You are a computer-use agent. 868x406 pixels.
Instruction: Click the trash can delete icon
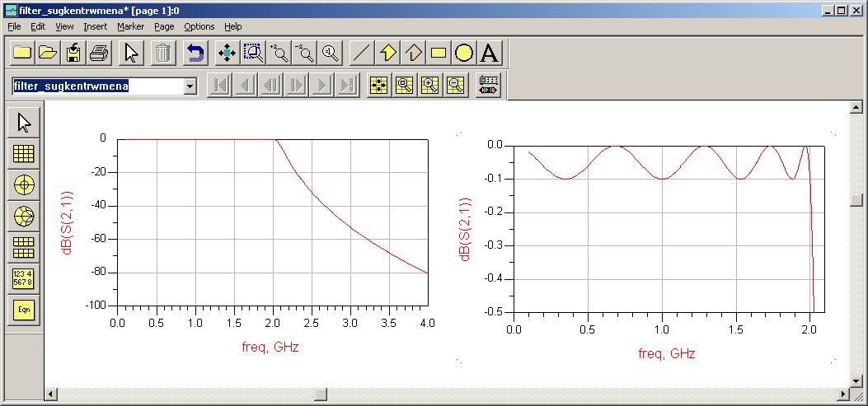point(162,53)
